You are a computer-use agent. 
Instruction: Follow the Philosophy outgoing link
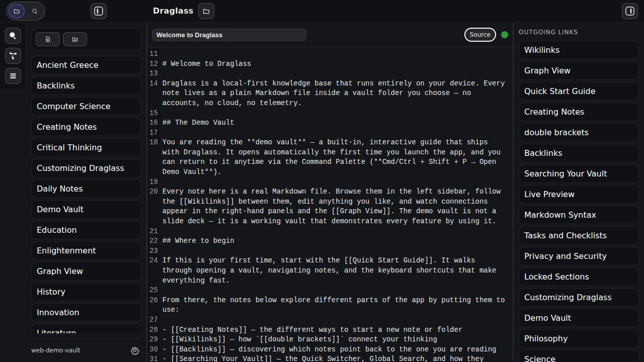pyautogui.click(x=579, y=338)
